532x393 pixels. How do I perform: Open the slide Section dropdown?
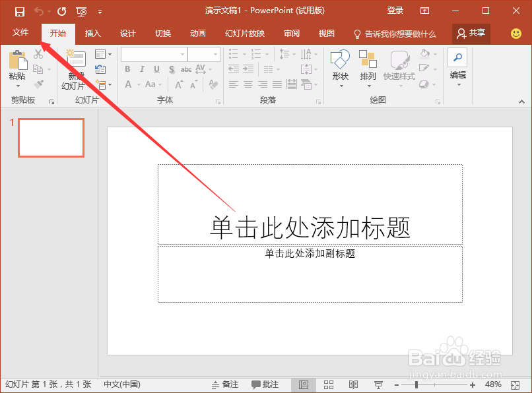click(103, 84)
